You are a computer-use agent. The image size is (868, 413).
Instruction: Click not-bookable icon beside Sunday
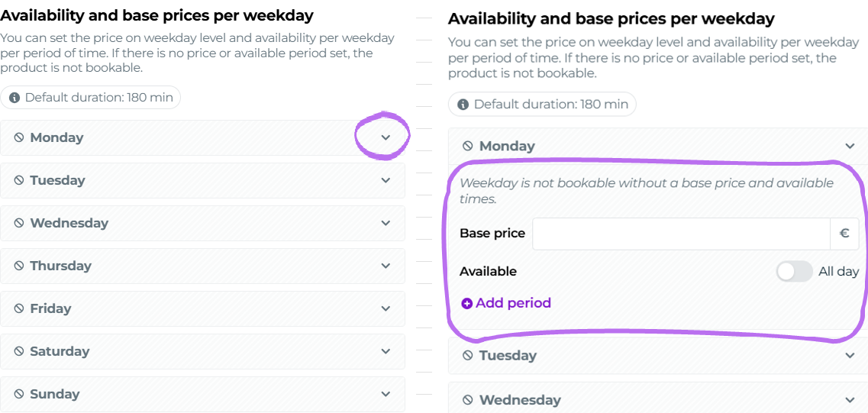click(x=19, y=395)
